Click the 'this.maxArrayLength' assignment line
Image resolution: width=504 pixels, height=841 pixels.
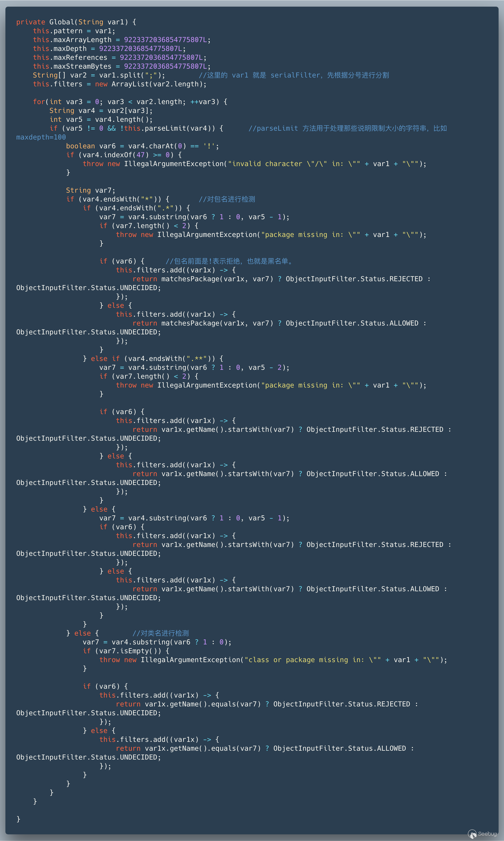click(x=122, y=40)
